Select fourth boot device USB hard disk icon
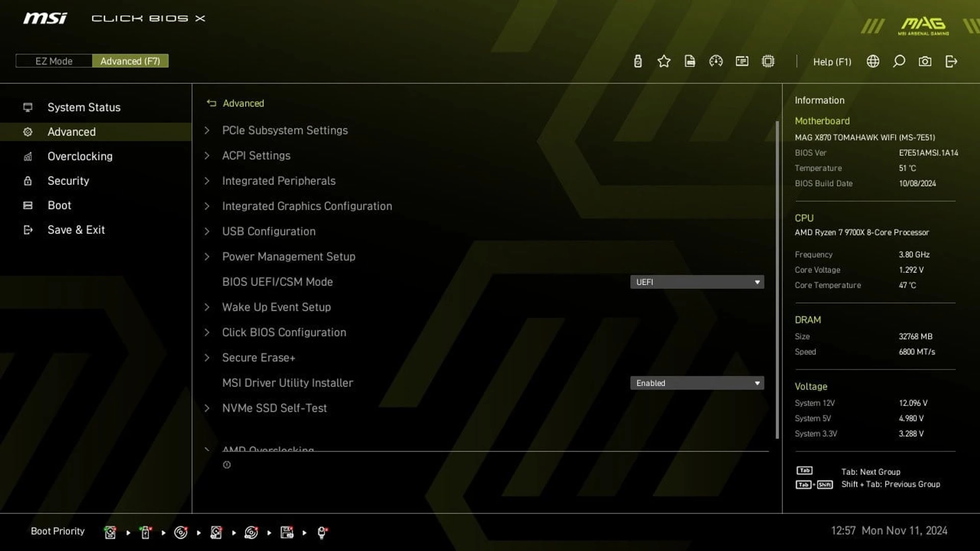Screen dimensions: 980x551 point(216,532)
